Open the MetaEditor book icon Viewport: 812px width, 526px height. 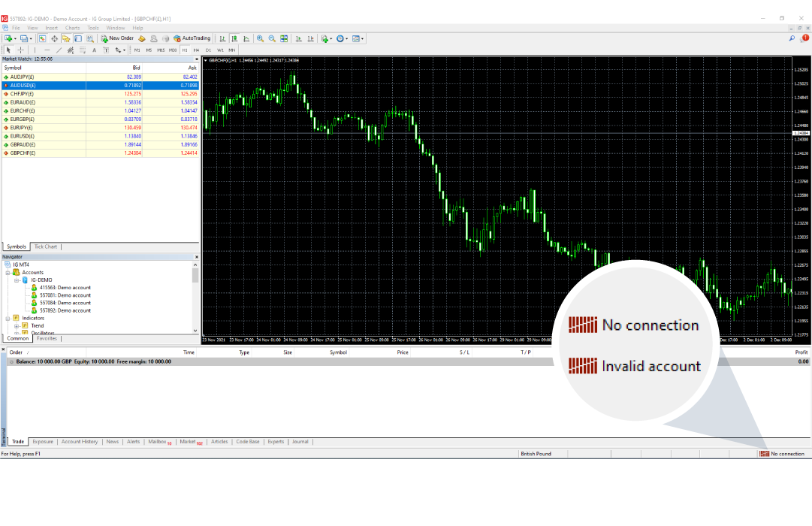coord(142,38)
